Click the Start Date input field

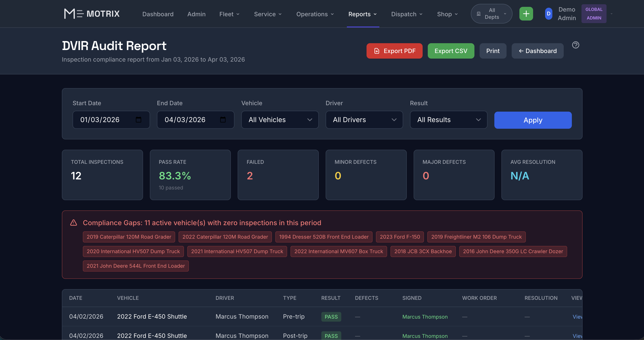(x=105, y=120)
